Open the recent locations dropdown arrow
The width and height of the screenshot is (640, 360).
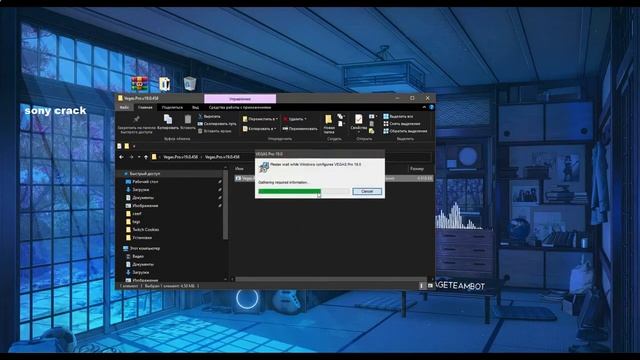coord(139,157)
